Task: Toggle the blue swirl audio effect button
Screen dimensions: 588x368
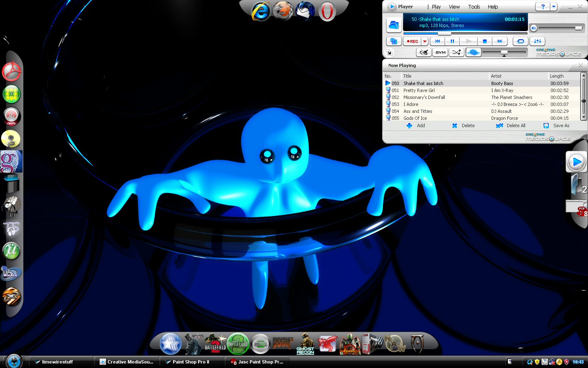Action: coord(473,52)
